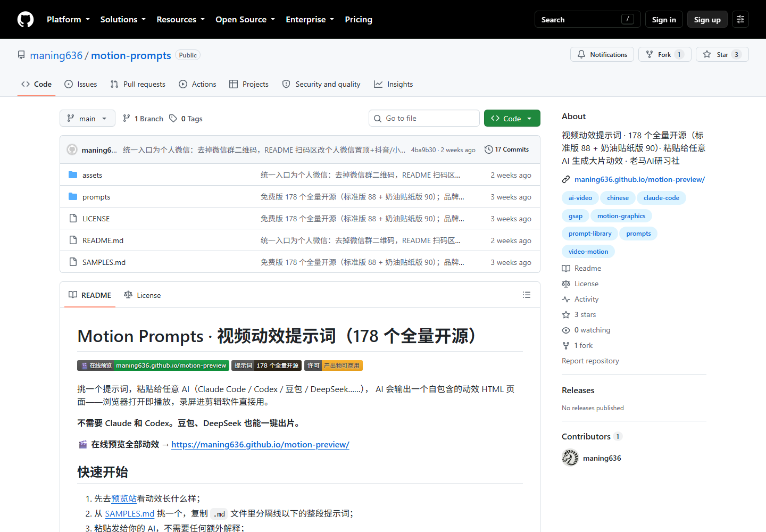Expand the Platform menu

[68, 20]
